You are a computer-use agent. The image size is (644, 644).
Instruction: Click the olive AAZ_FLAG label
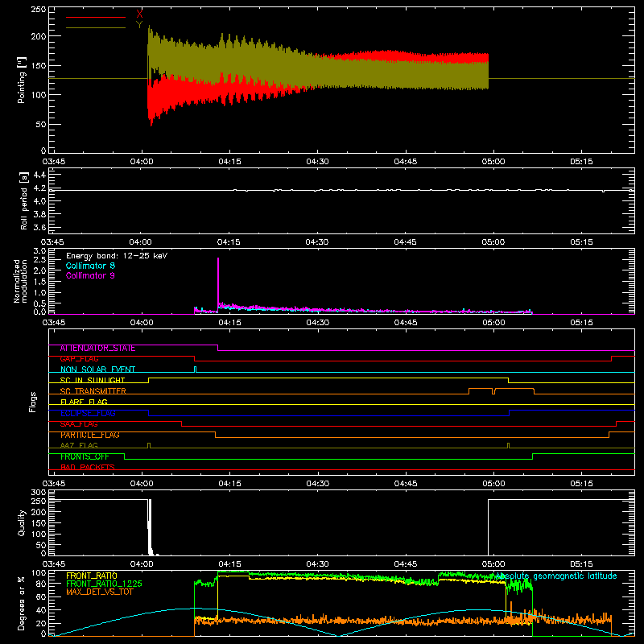[79, 446]
